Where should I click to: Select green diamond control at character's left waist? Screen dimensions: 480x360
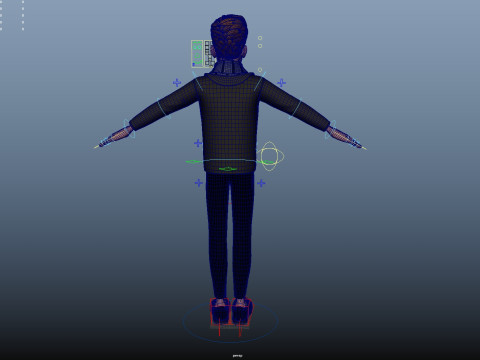point(193,162)
